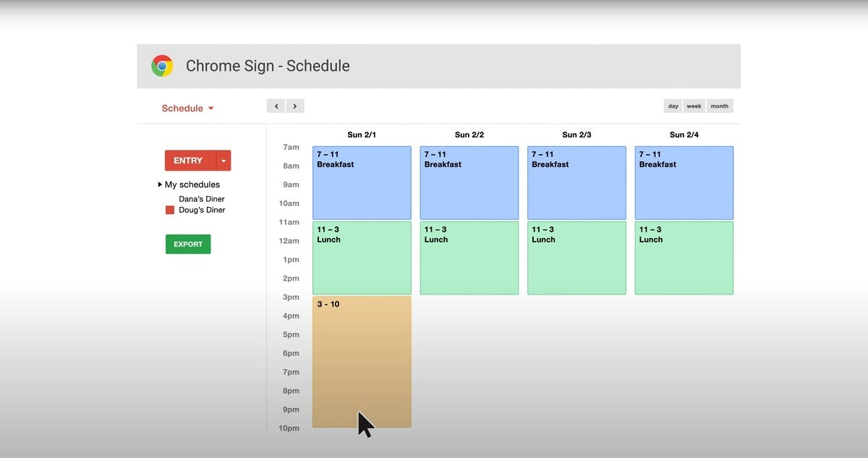The image size is (868, 458).
Task: Switch to day view
Action: click(673, 106)
